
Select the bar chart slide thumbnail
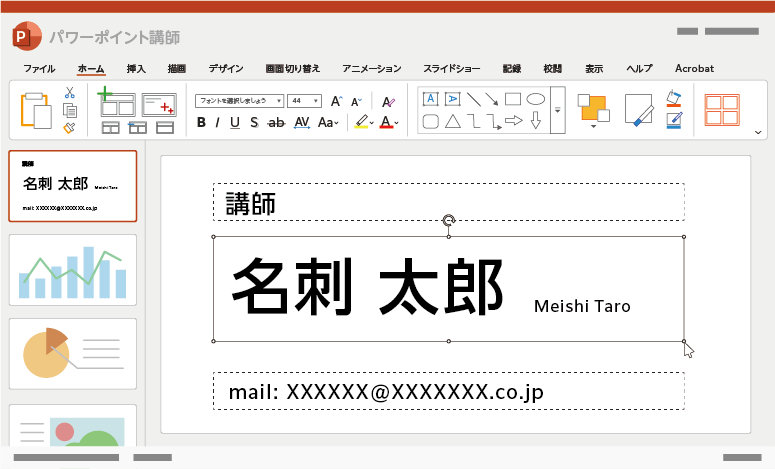tap(73, 269)
